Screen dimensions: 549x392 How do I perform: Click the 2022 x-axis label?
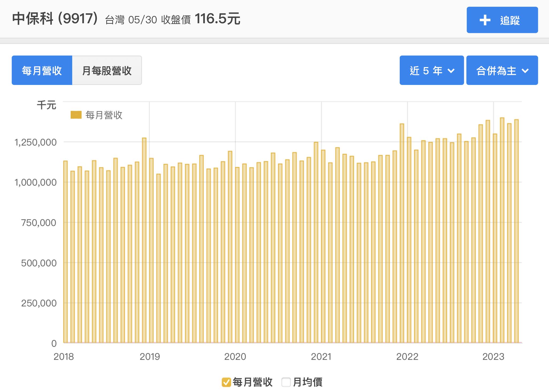pos(407,357)
